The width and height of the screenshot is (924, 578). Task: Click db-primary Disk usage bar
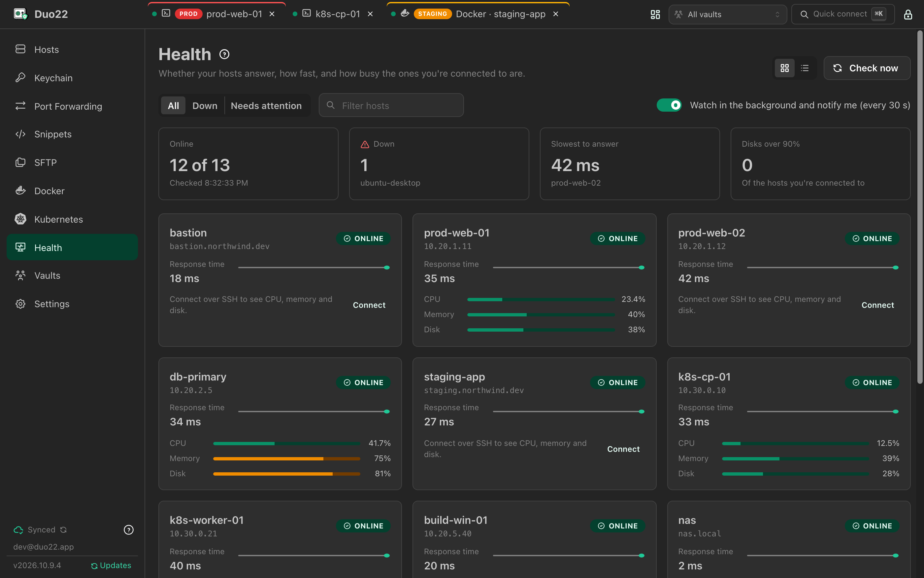coord(286,474)
